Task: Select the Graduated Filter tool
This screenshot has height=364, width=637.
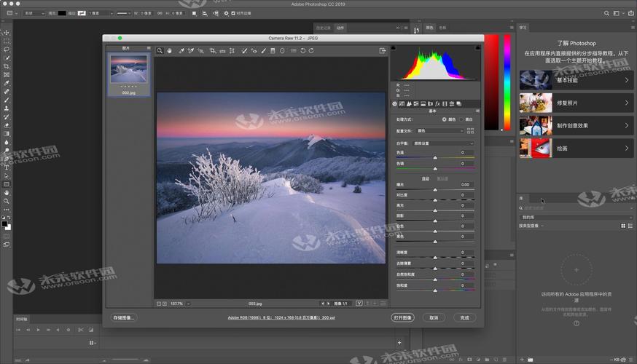Action: [273, 51]
